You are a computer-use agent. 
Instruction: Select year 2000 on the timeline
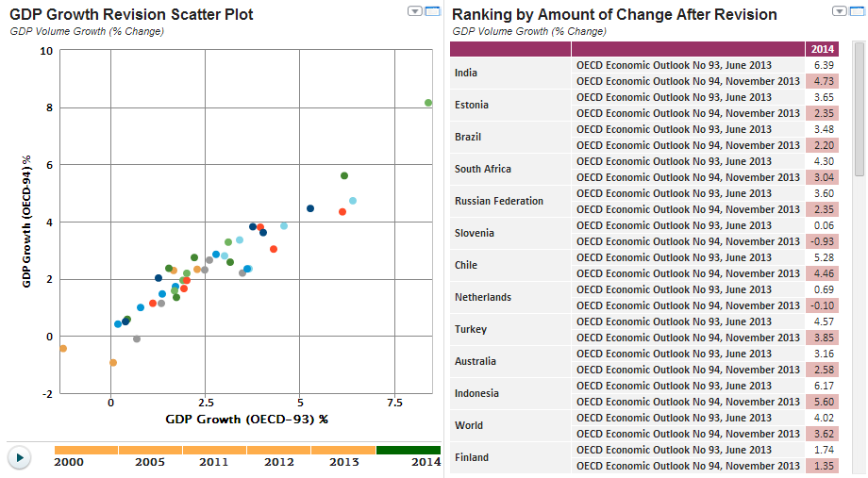tap(86, 451)
